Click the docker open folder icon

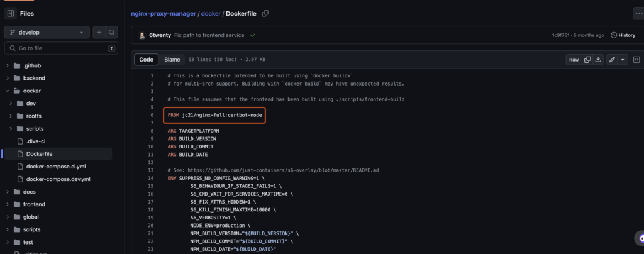coord(17,91)
